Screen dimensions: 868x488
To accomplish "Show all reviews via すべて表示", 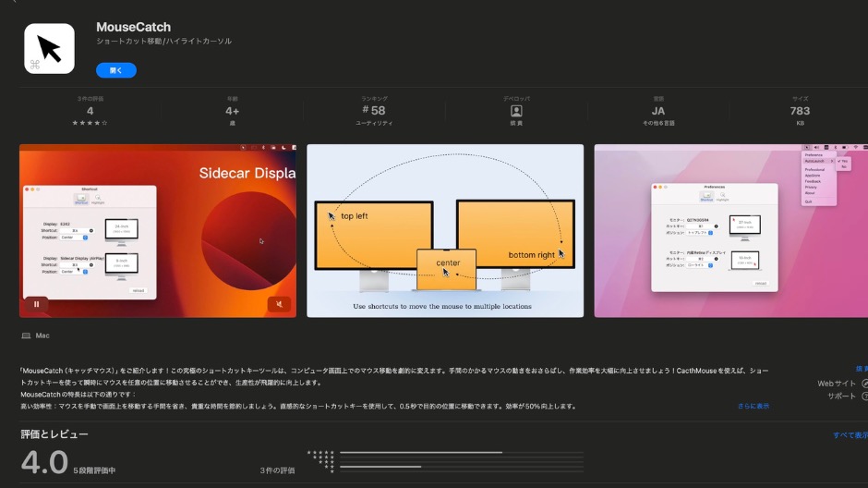I will coord(850,435).
